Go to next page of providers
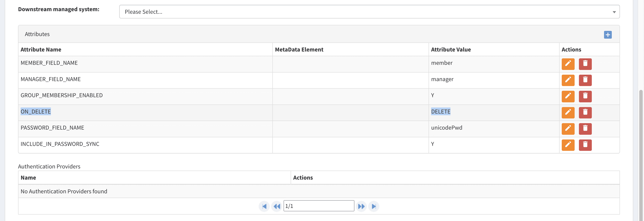644x221 pixels. click(x=361, y=206)
